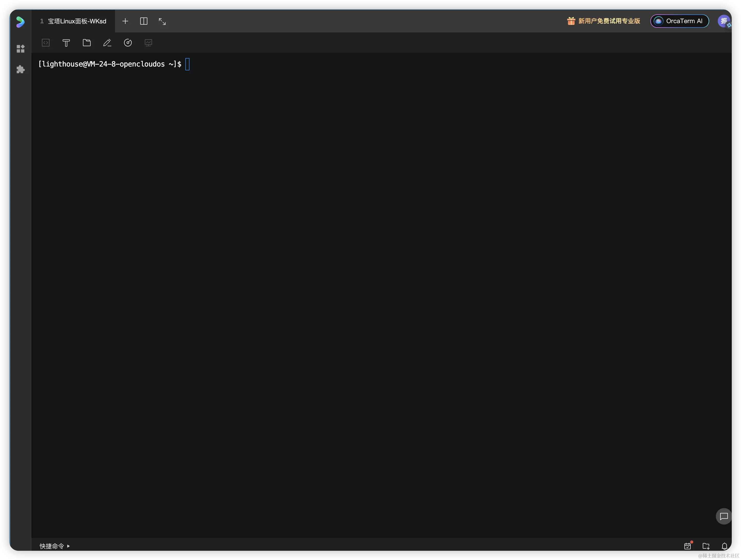Click the OrcaTerm logo icon

point(20,22)
